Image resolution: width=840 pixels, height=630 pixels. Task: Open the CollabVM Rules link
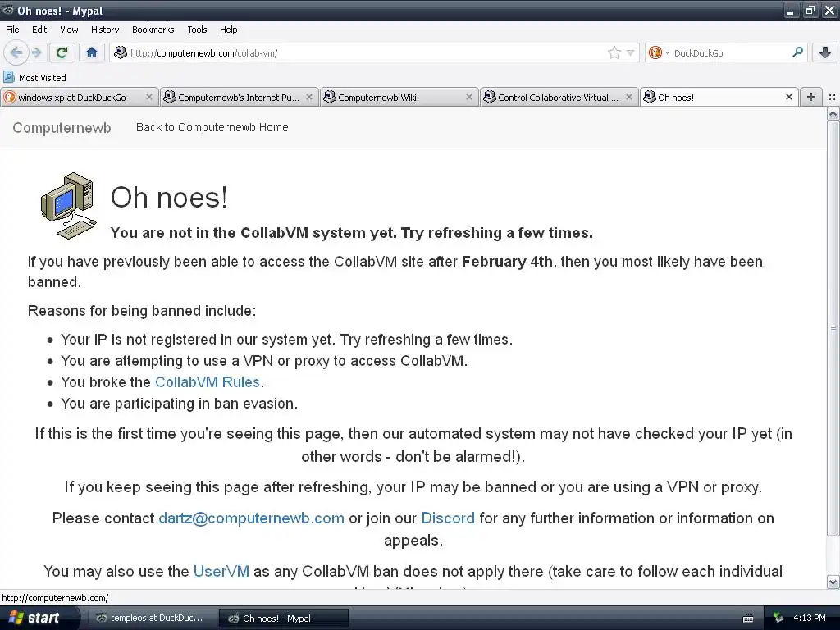[208, 382]
